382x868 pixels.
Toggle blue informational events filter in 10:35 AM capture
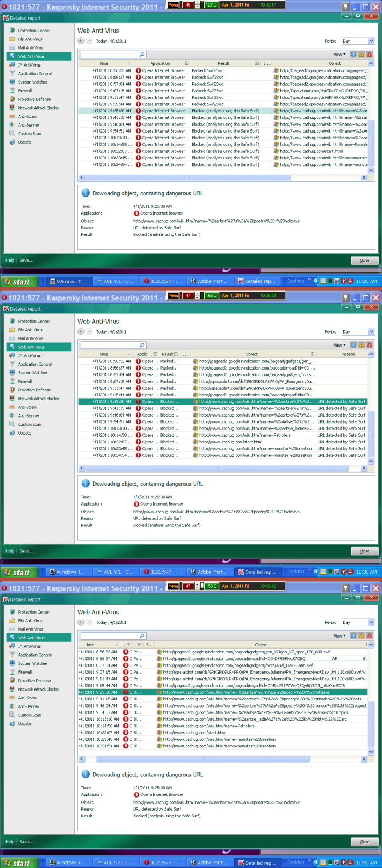354,55
